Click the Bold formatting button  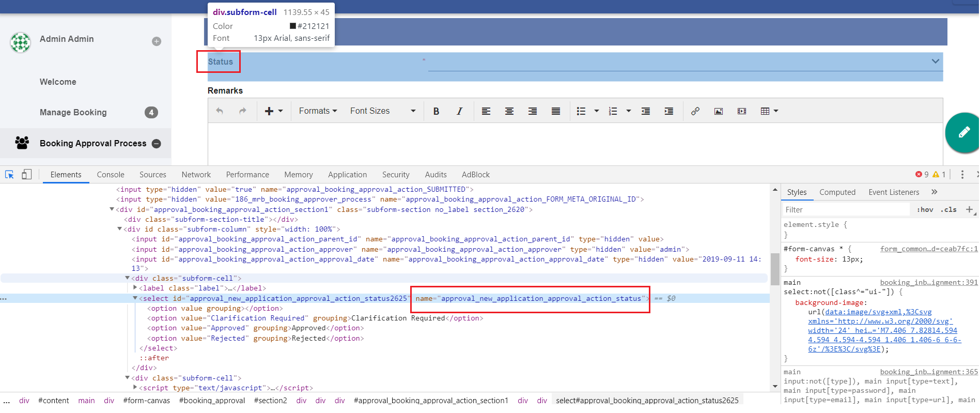[x=436, y=111]
